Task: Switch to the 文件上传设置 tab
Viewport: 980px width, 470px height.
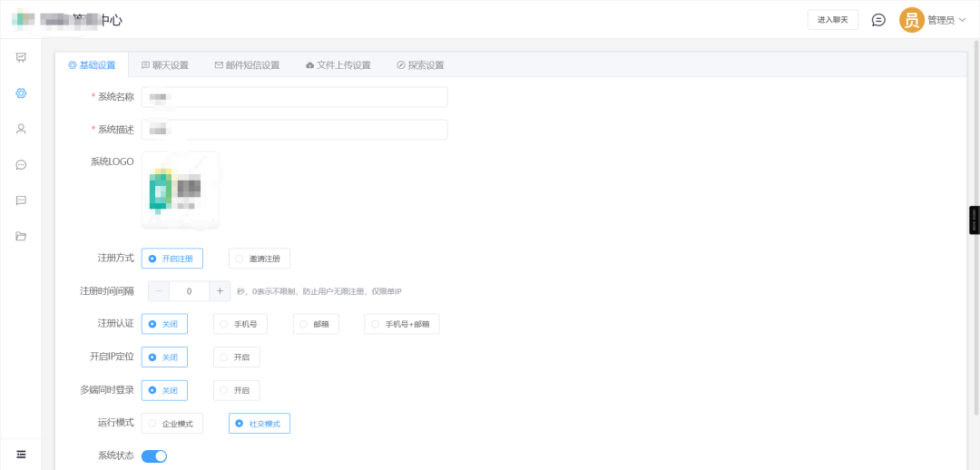Action: [338, 65]
